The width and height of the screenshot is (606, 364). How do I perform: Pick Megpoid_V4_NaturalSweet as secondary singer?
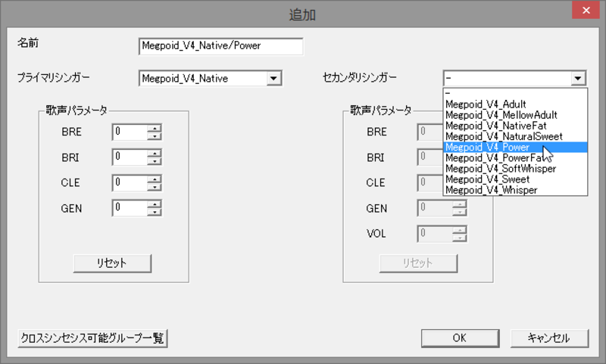[515, 137]
